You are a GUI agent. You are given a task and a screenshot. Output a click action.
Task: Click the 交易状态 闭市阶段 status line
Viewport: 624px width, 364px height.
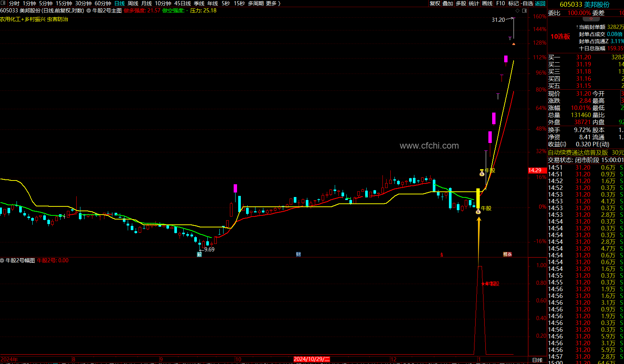click(586, 160)
